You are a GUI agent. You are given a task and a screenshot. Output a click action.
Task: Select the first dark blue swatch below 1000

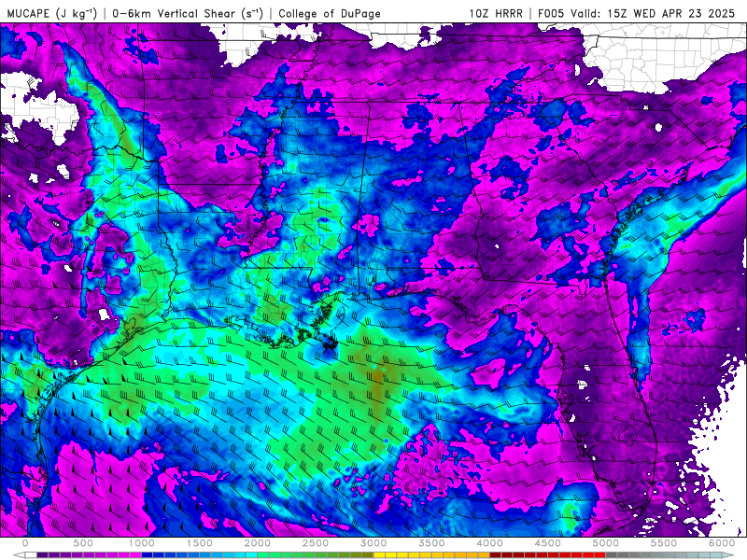(x=148, y=554)
